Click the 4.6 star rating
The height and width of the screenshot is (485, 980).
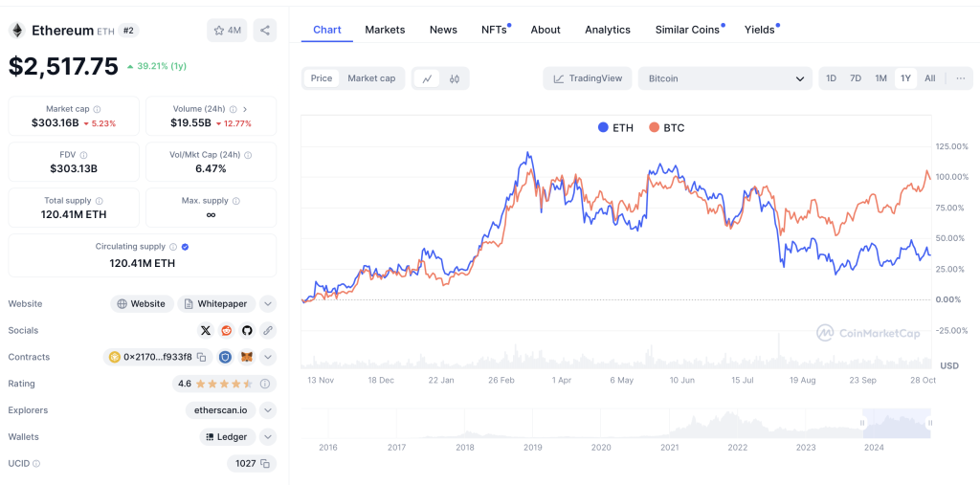[215, 384]
